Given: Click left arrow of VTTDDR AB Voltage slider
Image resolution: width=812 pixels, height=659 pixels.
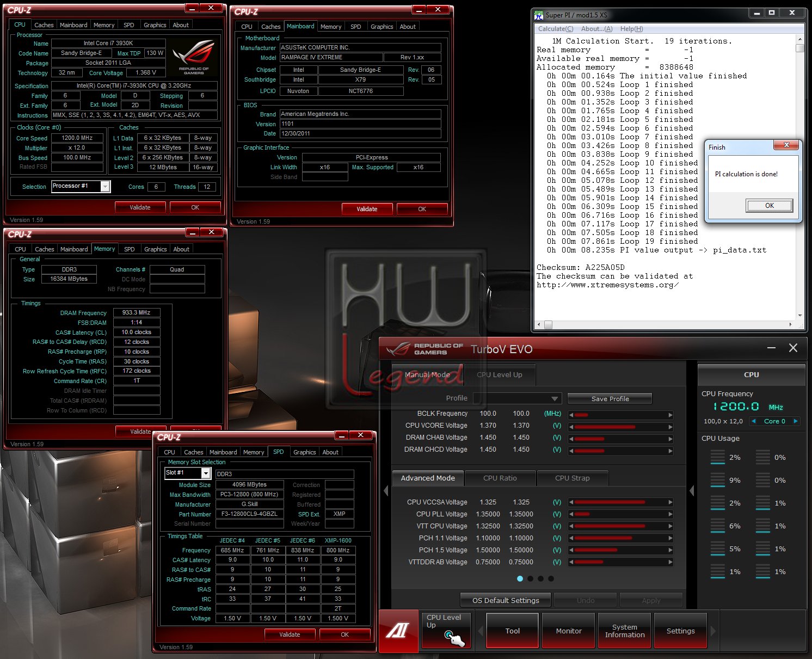Looking at the screenshot, I should pos(571,562).
